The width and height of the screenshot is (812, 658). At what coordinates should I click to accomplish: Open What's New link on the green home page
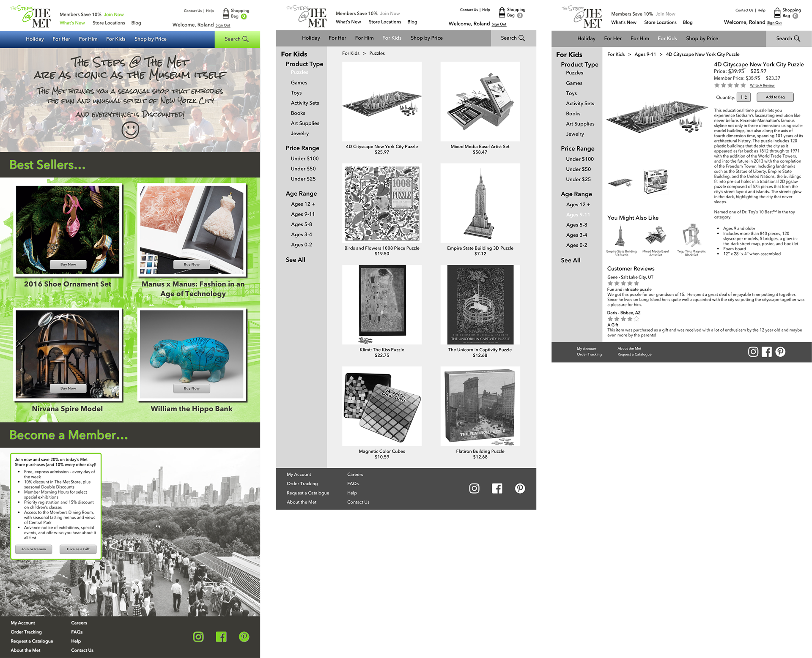pos(72,23)
